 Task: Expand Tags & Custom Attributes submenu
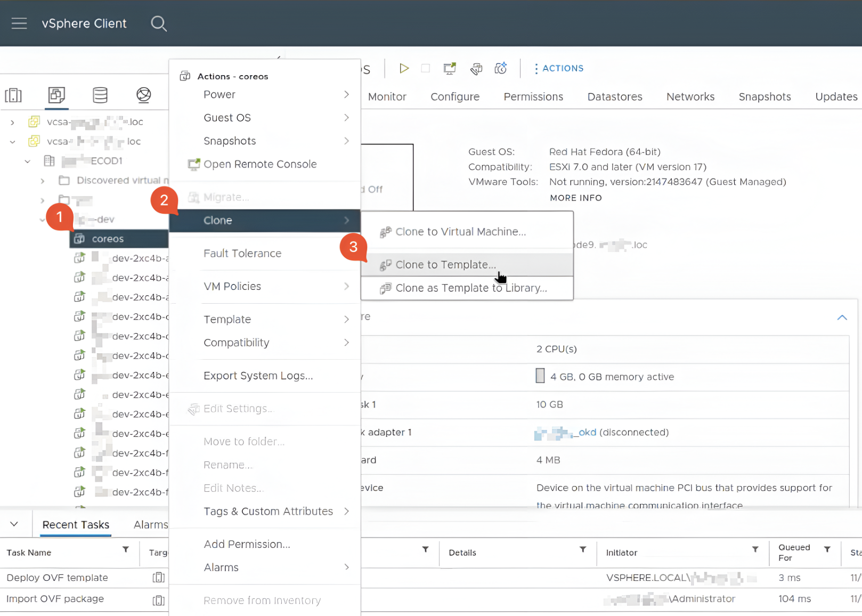coord(265,512)
